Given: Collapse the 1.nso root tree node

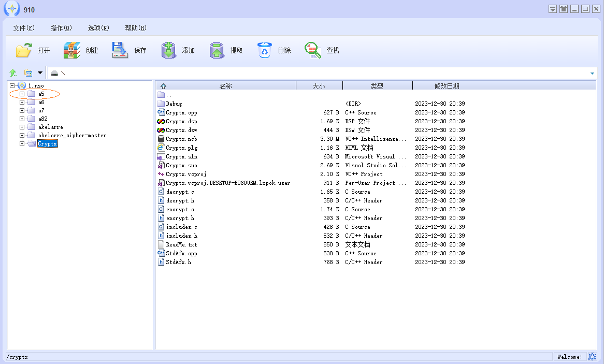Looking at the screenshot, I should [x=12, y=85].
